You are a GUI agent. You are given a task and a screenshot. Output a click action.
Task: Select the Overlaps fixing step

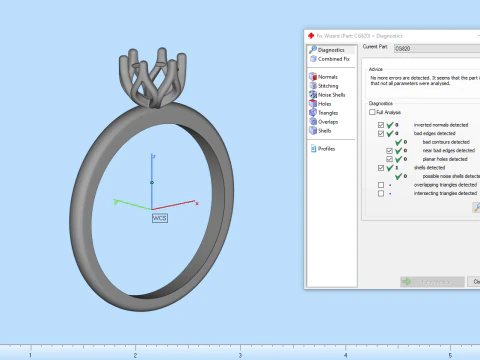(x=323, y=122)
